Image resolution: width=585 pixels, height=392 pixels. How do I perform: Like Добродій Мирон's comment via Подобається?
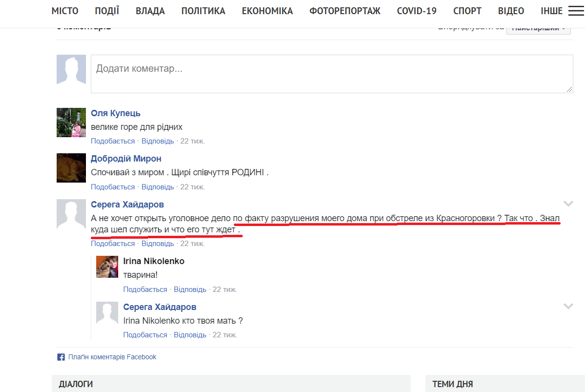tap(113, 187)
